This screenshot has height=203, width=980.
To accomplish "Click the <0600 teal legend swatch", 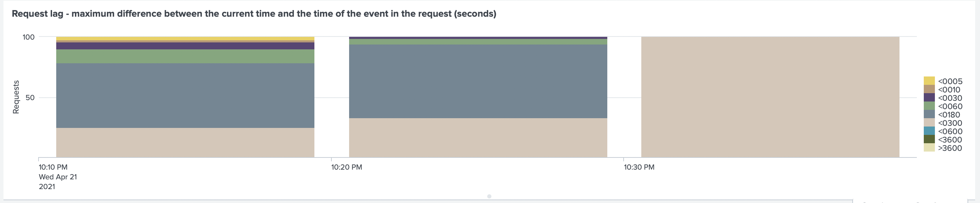I will (x=929, y=131).
